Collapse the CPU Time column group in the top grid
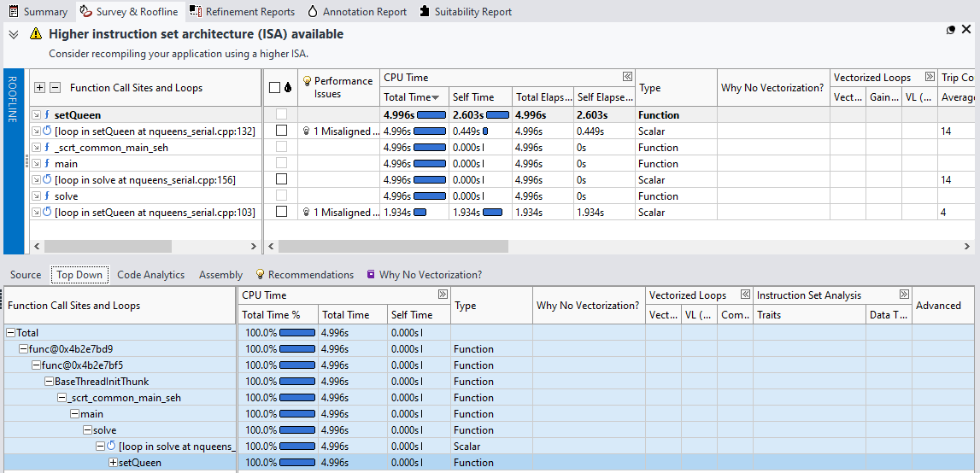The height and width of the screenshot is (473, 980). [x=627, y=77]
